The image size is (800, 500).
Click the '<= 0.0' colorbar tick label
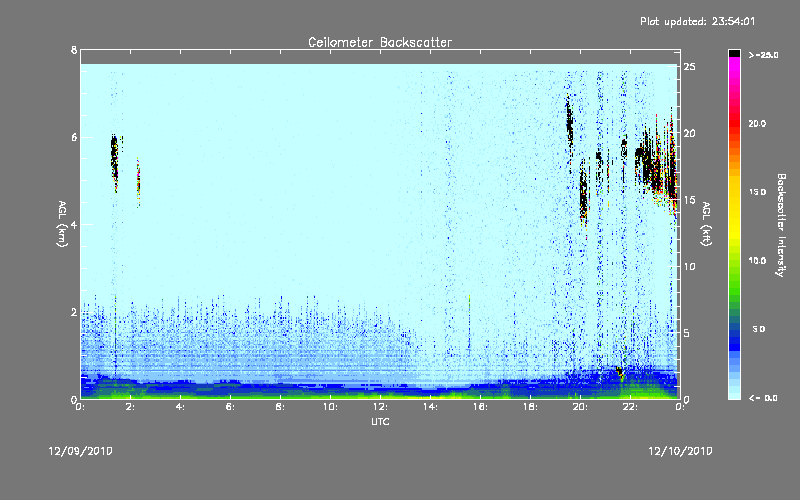pyautogui.click(x=763, y=398)
